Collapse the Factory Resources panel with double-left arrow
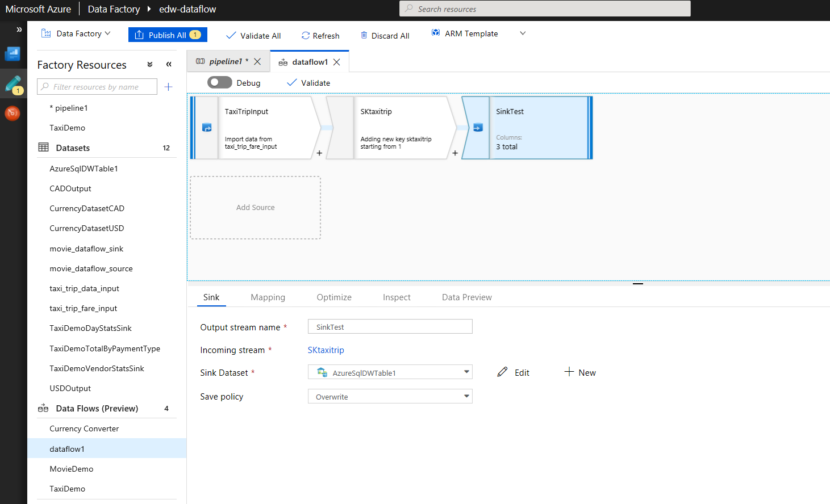This screenshot has width=830, height=504. 169,65
